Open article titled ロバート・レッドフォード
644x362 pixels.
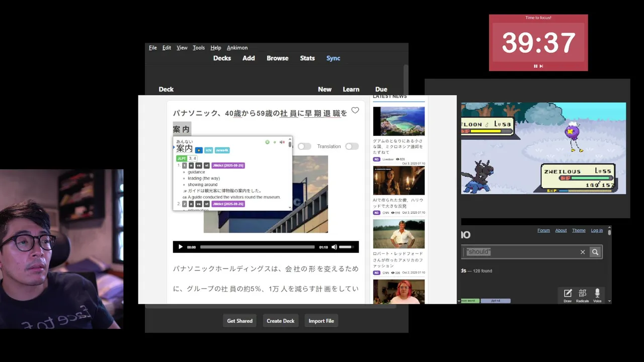coord(398,260)
